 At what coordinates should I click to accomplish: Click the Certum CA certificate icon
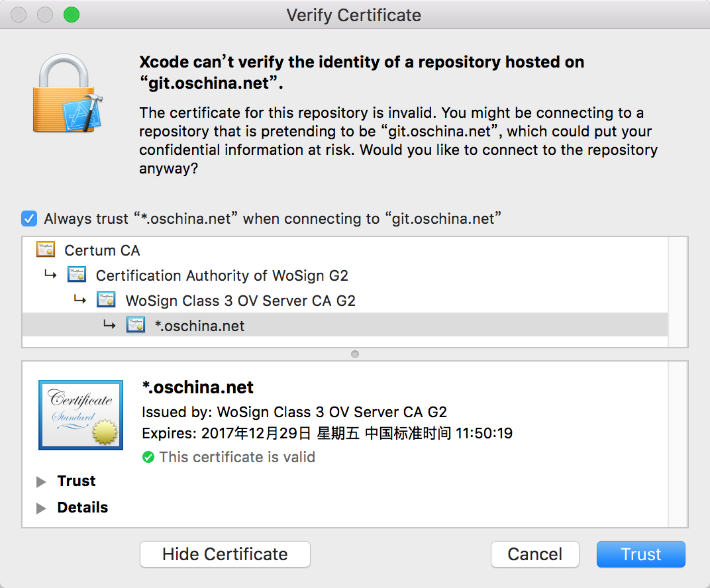[x=46, y=250]
